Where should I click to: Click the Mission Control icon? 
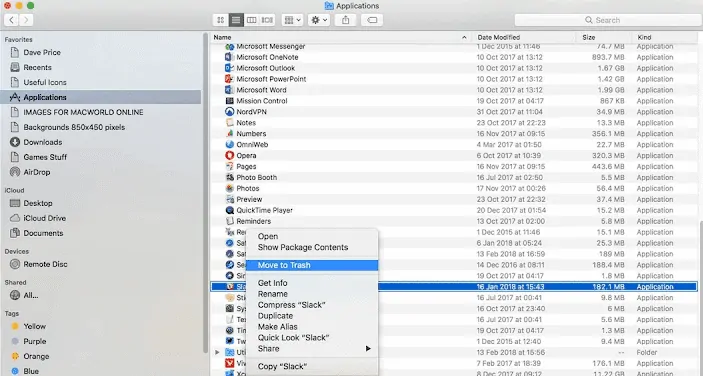click(x=230, y=101)
